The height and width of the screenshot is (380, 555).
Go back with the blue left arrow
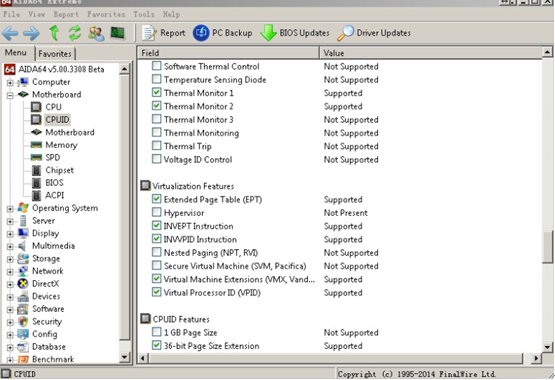(10, 33)
